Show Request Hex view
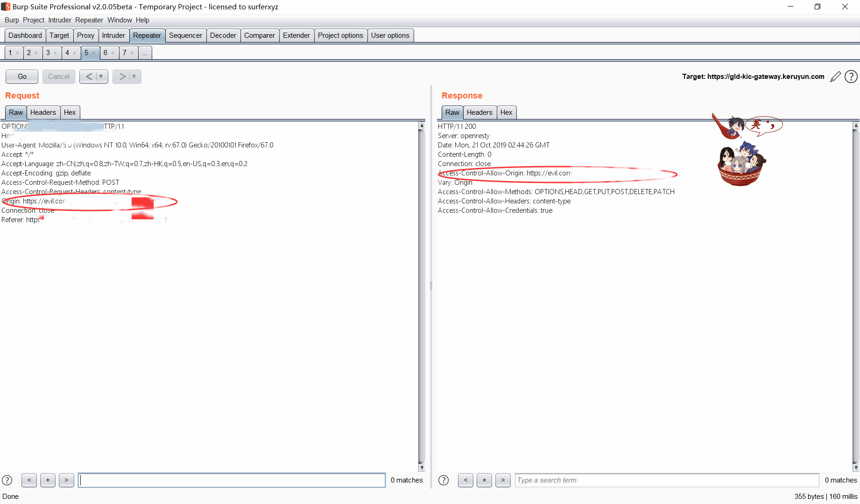 click(70, 112)
